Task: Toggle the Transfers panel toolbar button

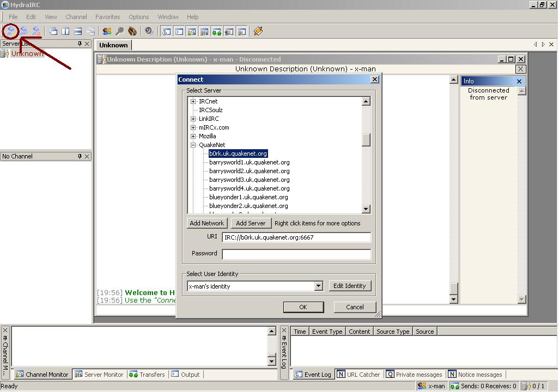Action: pyautogui.click(x=216, y=32)
